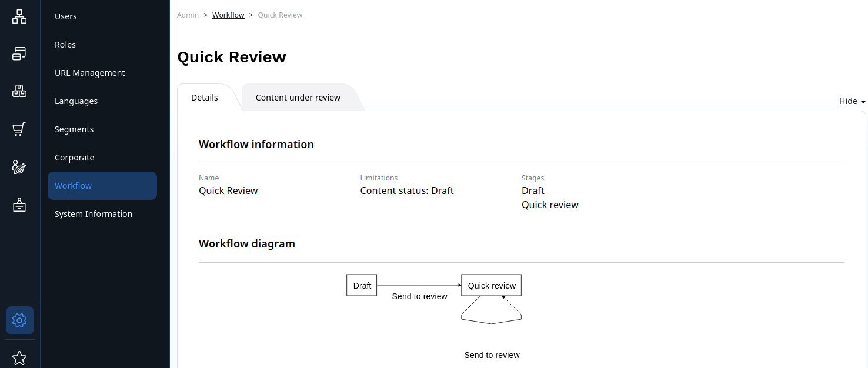This screenshot has height=368, width=868.
Task: Click the Admin breadcrumb
Action: pos(188,15)
